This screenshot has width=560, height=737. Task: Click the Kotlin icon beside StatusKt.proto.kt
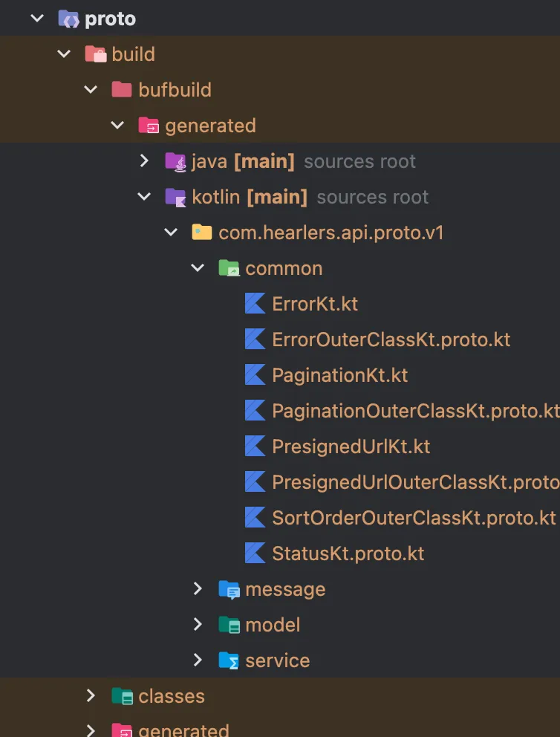255,553
